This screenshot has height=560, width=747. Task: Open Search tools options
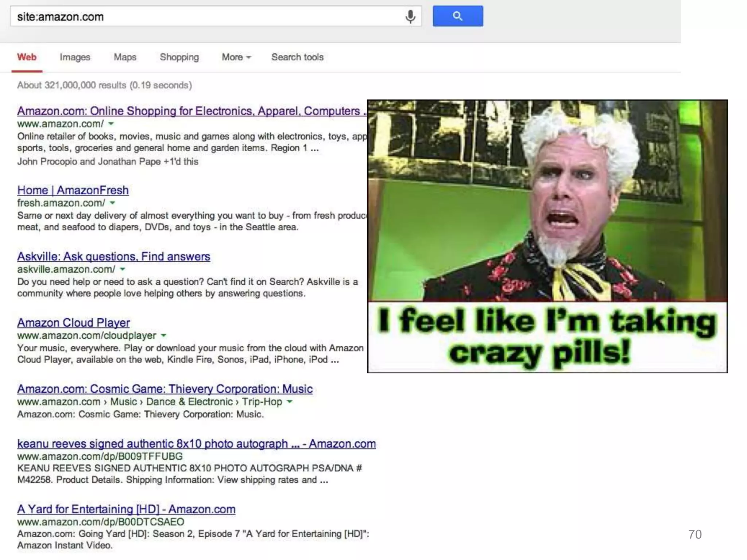point(297,57)
